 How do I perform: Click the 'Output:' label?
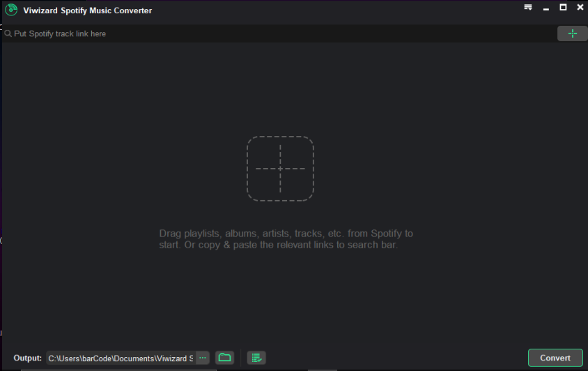[27, 358]
